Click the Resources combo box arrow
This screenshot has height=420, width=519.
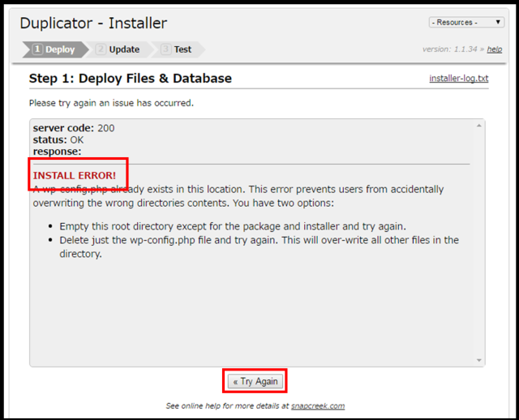[497, 22]
